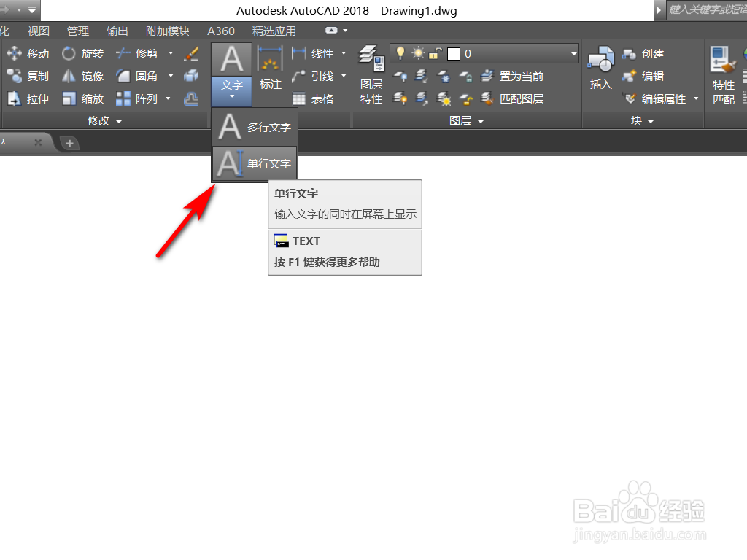Open Layer Properties (图层特性) manager
Viewport: 747px width, 560px height.
(371, 75)
